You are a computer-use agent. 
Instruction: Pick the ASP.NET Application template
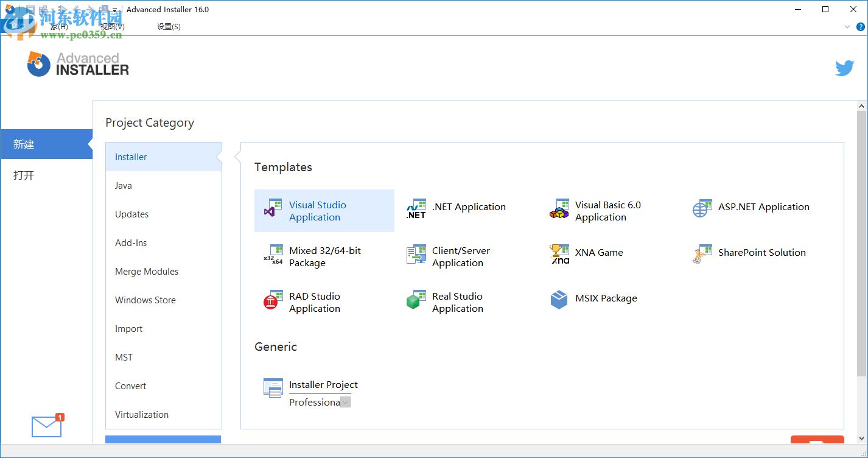[x=751, y=207]
